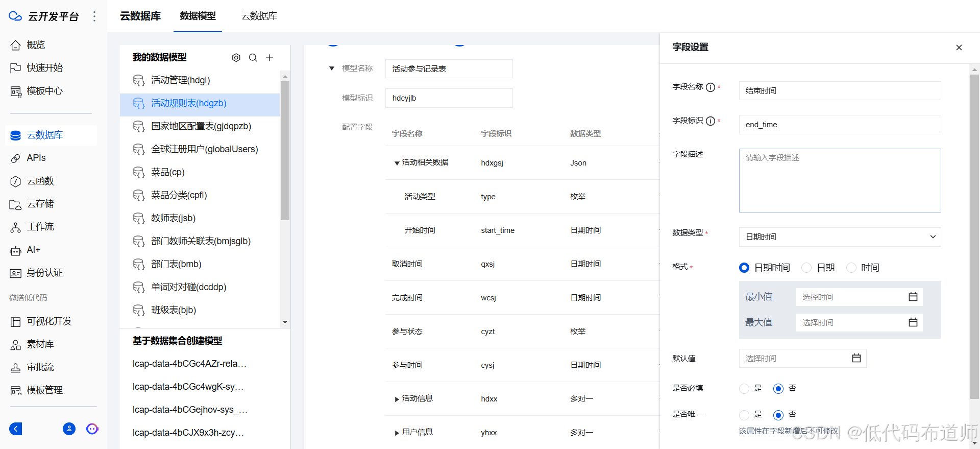980x449 pixels.
Task: Click the APIs link icon
Action: click(x=15, y=158)
